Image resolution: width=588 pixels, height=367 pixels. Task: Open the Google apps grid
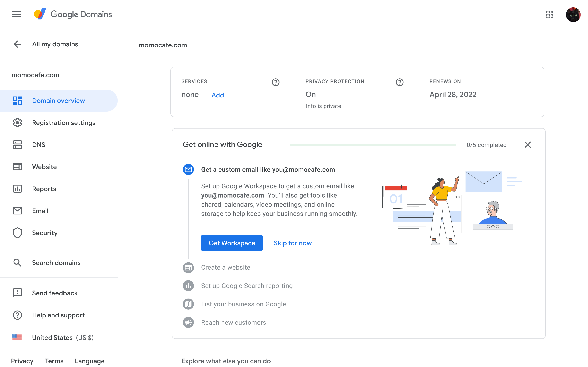[549, 15]
